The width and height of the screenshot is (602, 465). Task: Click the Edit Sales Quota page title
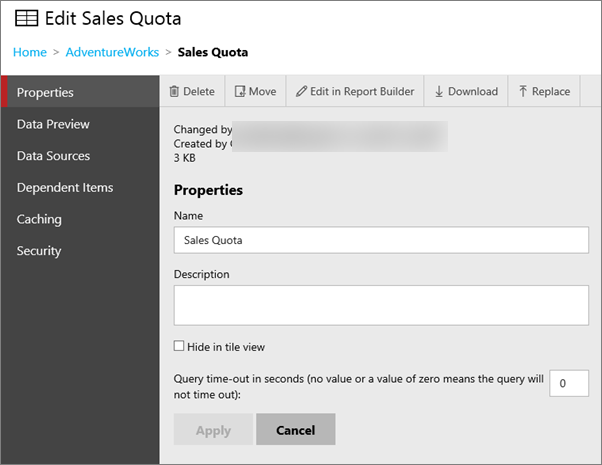pos(113,18)
